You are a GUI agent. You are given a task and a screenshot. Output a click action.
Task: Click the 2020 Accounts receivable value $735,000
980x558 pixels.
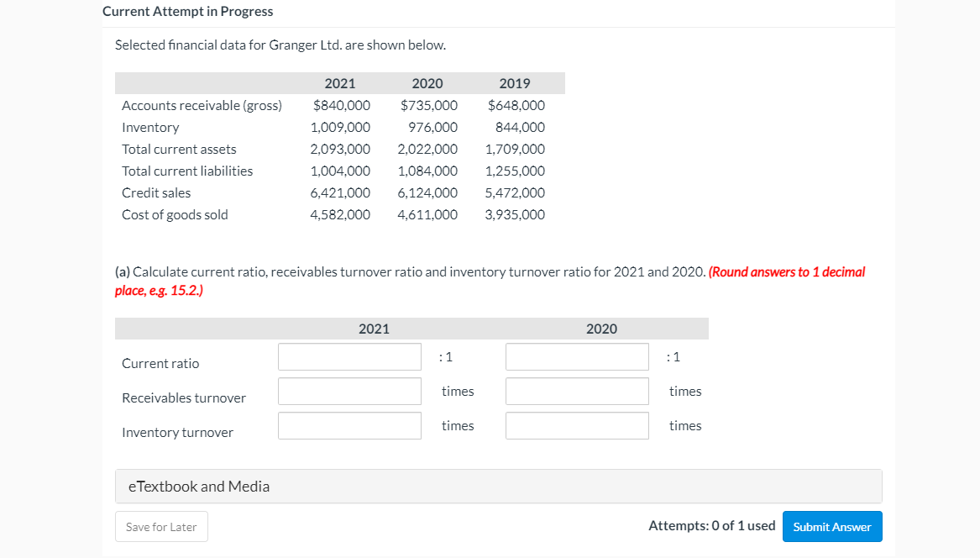click(x=429, y=105)
